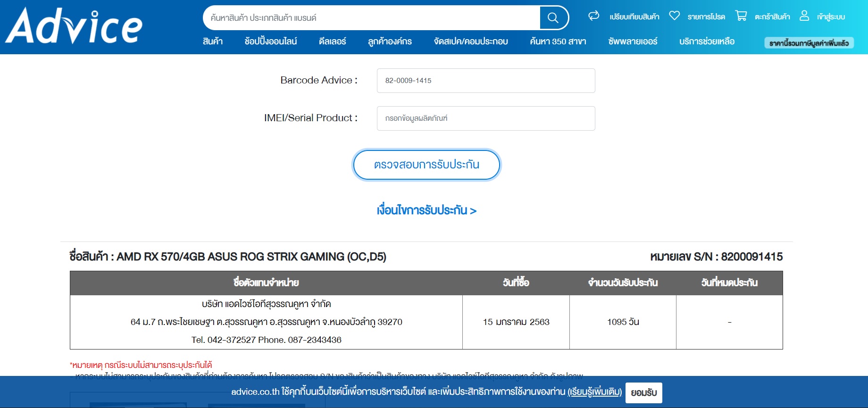Click the shopping cart icon

741,16
